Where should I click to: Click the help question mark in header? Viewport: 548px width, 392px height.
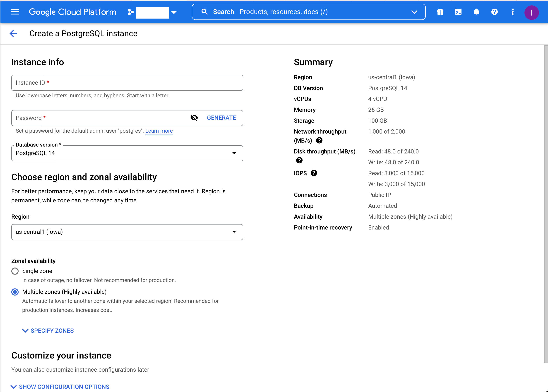[494, 12]
